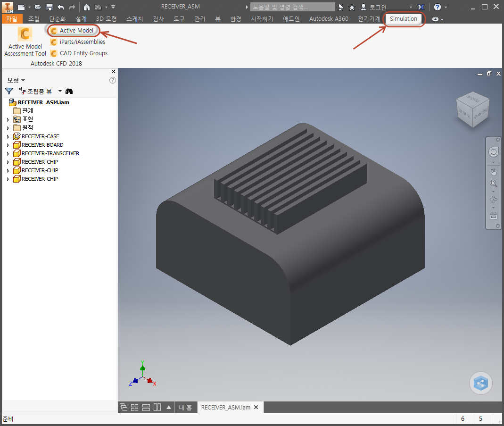Viewport: 504px width, 426px height.
Task: Select the 관계 folder in browser
Action: click(24, 111)
